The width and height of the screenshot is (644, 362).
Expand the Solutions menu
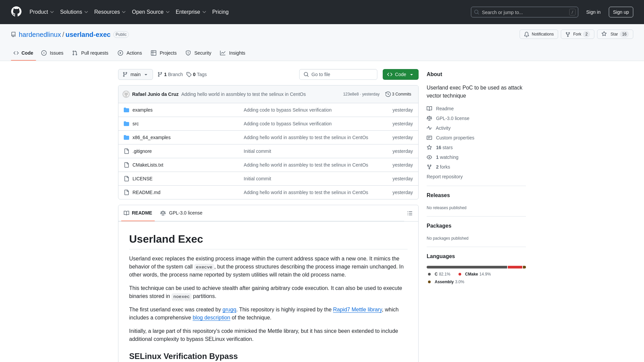pyautogui.click(x=74, y=12)
